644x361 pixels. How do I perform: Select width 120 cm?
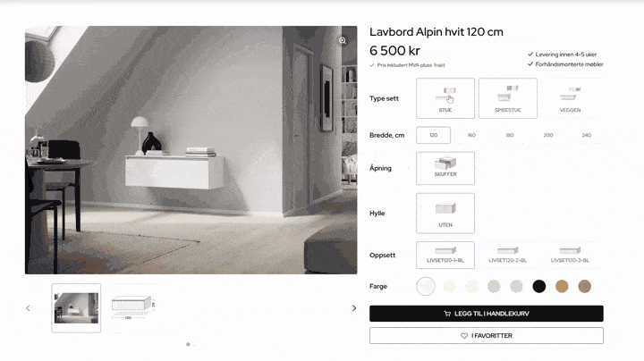(x=433, y=135)
